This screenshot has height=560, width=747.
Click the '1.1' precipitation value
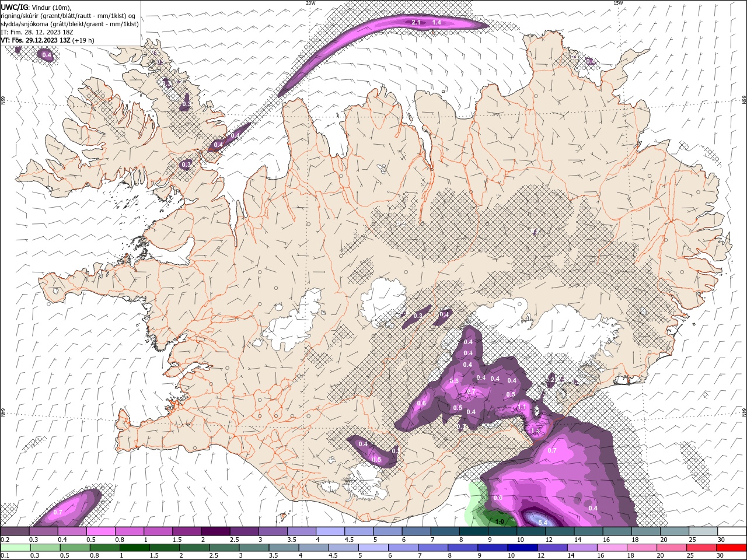522,407
